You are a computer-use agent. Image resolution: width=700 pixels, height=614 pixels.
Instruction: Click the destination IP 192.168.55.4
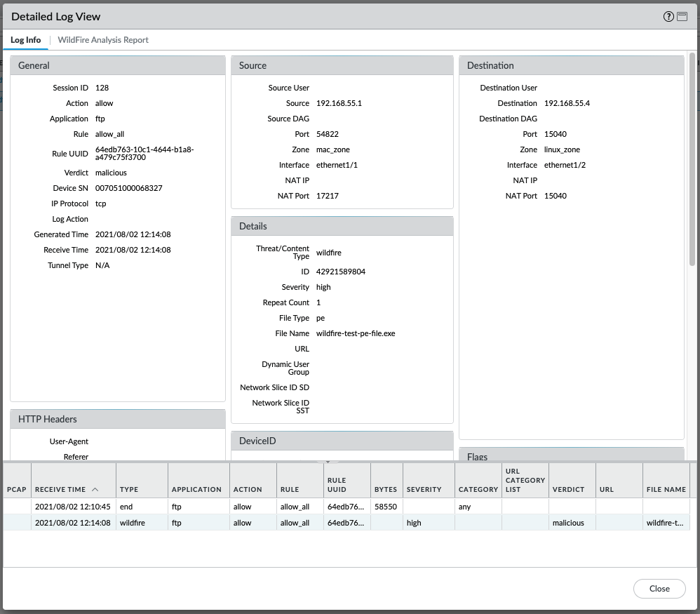pos(567,103)
